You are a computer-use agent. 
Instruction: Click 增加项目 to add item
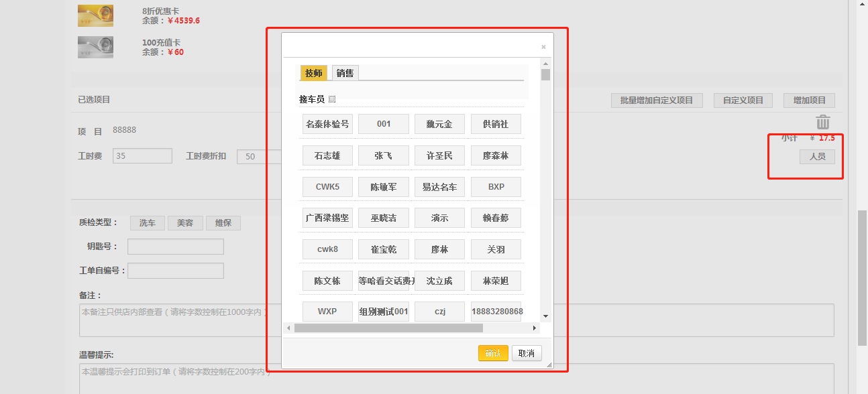pyautogui.click(x=809, y=101)
